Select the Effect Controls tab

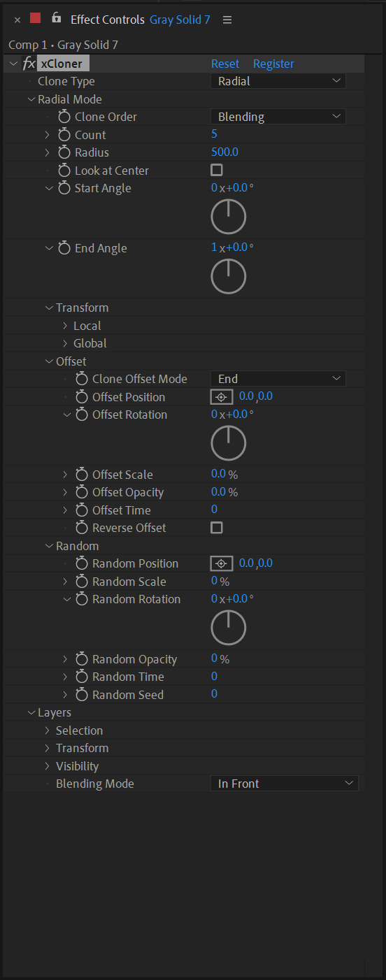[x=108, y=20]
